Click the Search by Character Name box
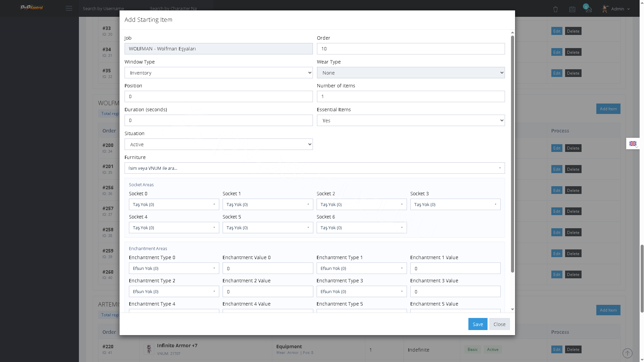The height and width of the screenshot is (362, 644). pyautogui.click(x=180, y=8)
